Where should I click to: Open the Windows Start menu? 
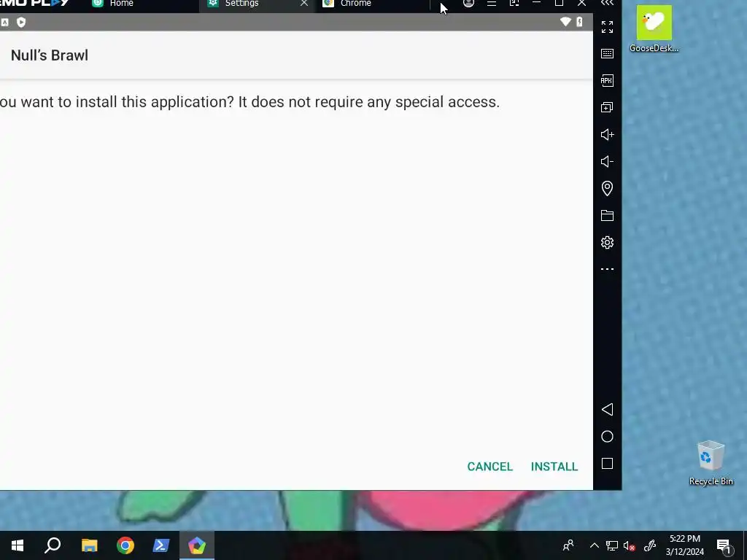18,545
